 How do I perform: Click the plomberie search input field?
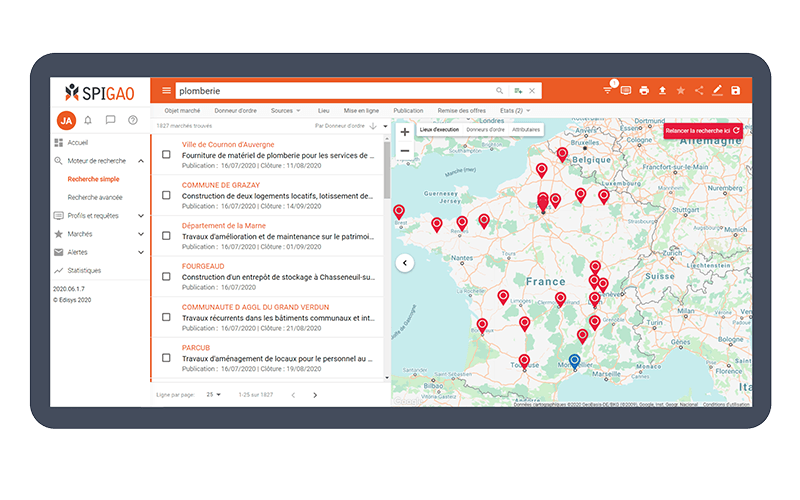330,91
